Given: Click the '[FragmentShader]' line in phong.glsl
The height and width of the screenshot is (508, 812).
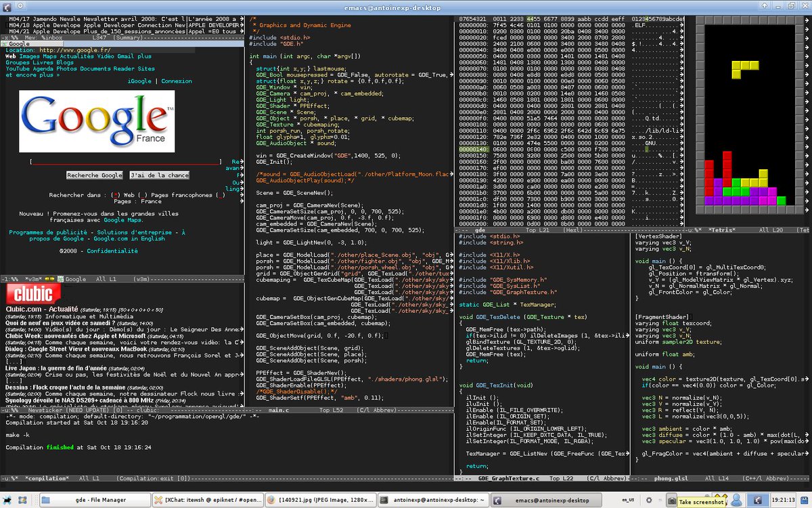Looking at the screenshot, I should click(x=662, y=317).
